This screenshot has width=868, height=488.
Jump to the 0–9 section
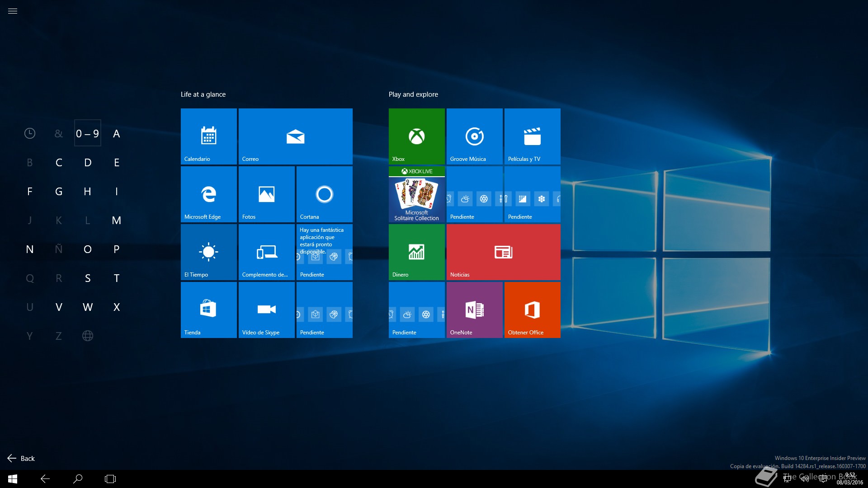pos(88,133)
